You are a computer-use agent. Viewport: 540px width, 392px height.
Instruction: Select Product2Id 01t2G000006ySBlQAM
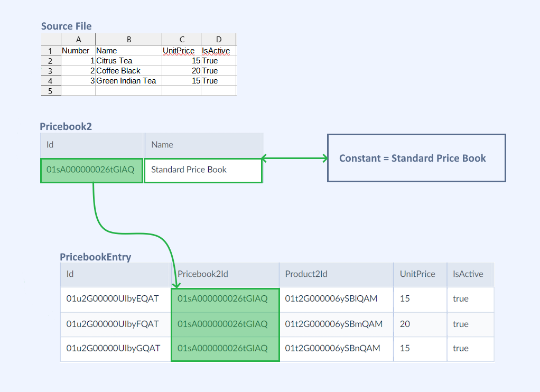(336, 299)
